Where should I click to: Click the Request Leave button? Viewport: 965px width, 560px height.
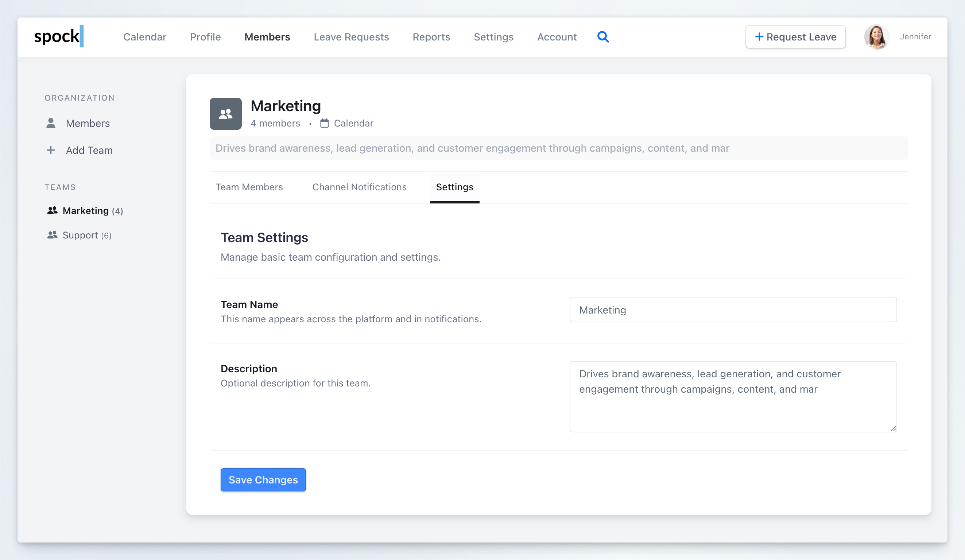pyautogui.click(x=795, y=37)
